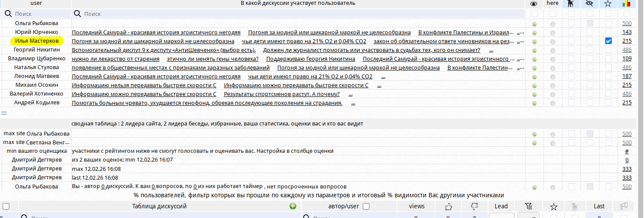
Task: Click green plus to add a discussion
Action: [293, 206]
